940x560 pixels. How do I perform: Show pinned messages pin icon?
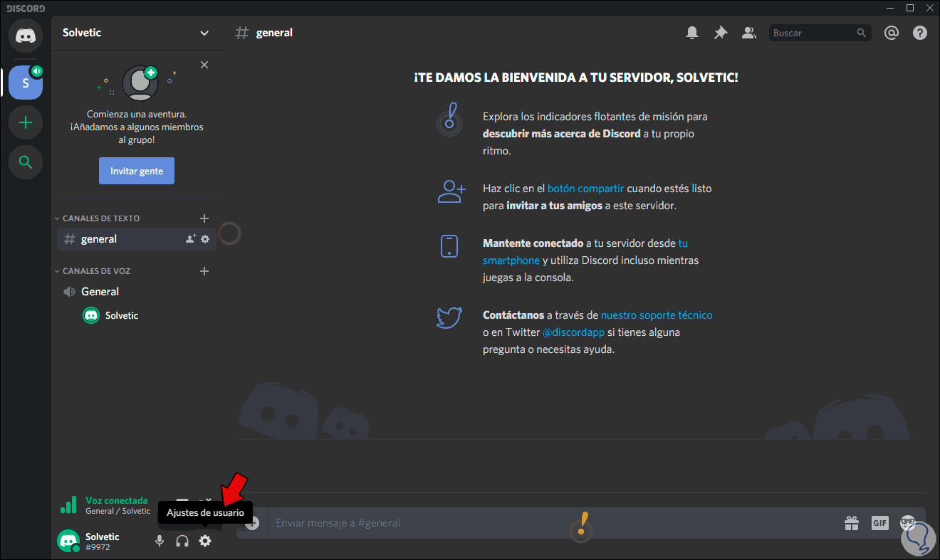tap(721, 33)
